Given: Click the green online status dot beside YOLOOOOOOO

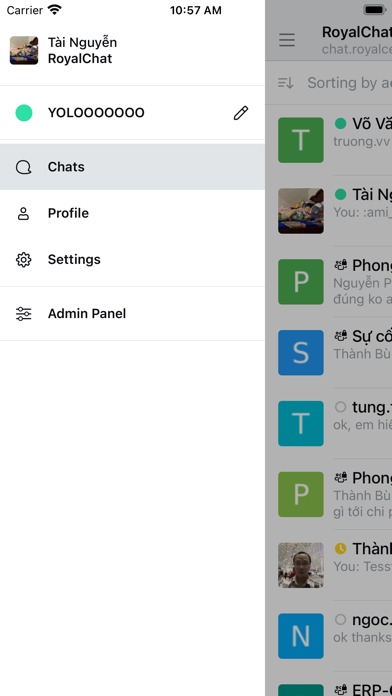Looking at the screenshot, I should 24,113.
